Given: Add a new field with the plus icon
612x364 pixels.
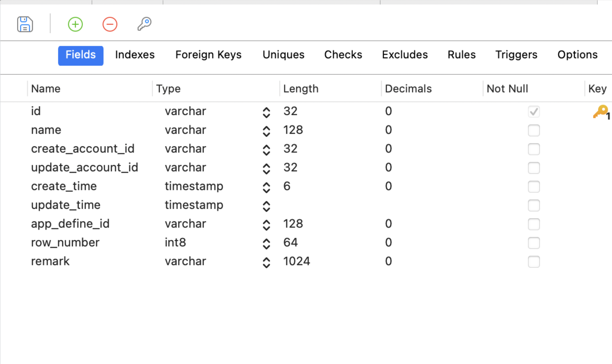Looking at the screenshot, I should tap(75, 24).
